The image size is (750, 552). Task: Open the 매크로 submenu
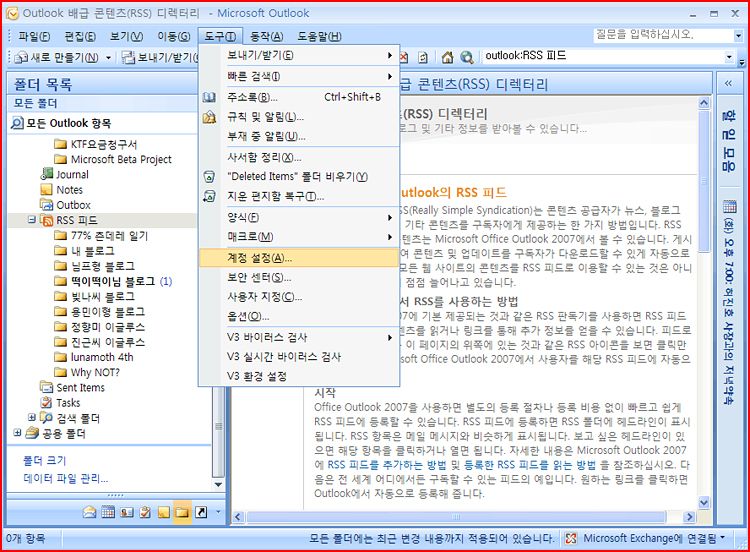coord(299,237)
